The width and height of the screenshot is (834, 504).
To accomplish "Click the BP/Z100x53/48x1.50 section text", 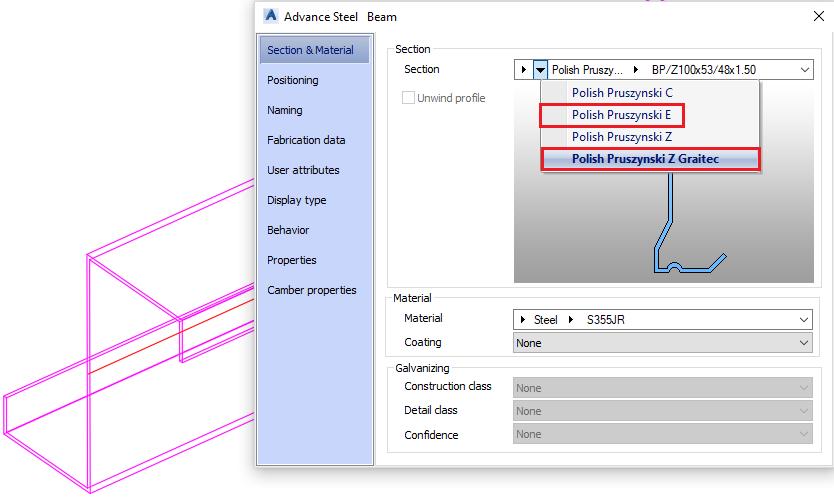I will 704,70.
